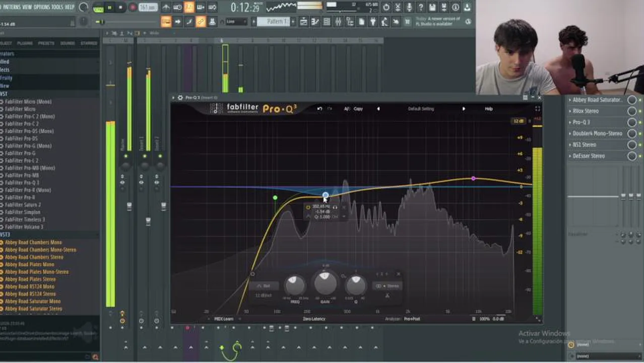Screen dimensions: 644x363
Task: Open the piano roll view icon
Action: pos(315,22)
